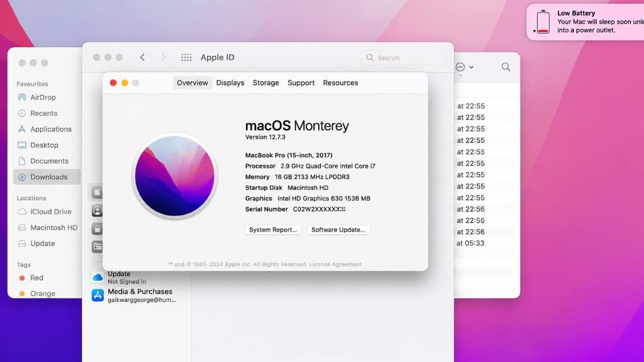The width and height of the screenshot is (644, 362).
Task: Open the Storage tab
Action: pos(266,83)
